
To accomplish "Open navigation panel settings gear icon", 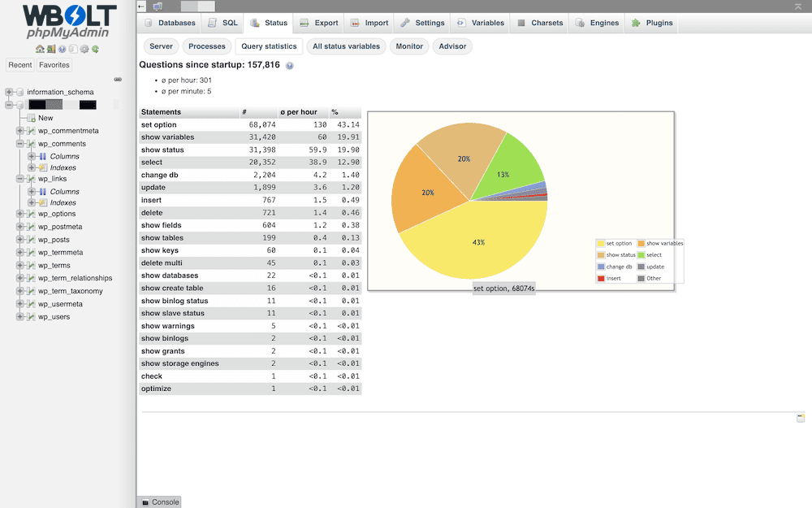I will pyautogui.click(x=84, y=50).
